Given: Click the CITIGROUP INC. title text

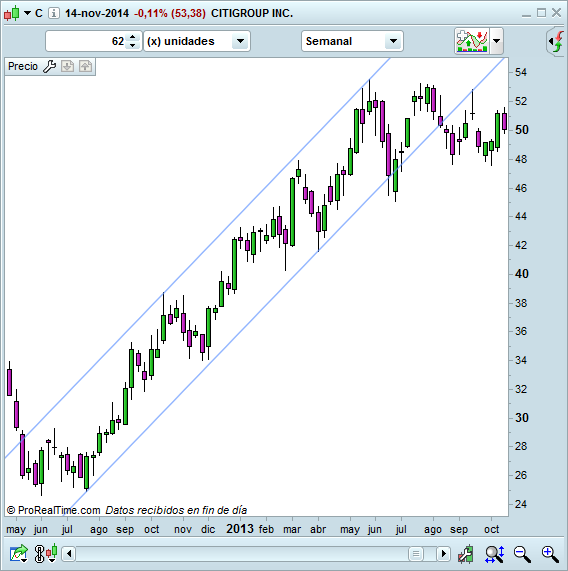Looking at the screenshot, I should [x=252, y=13].
